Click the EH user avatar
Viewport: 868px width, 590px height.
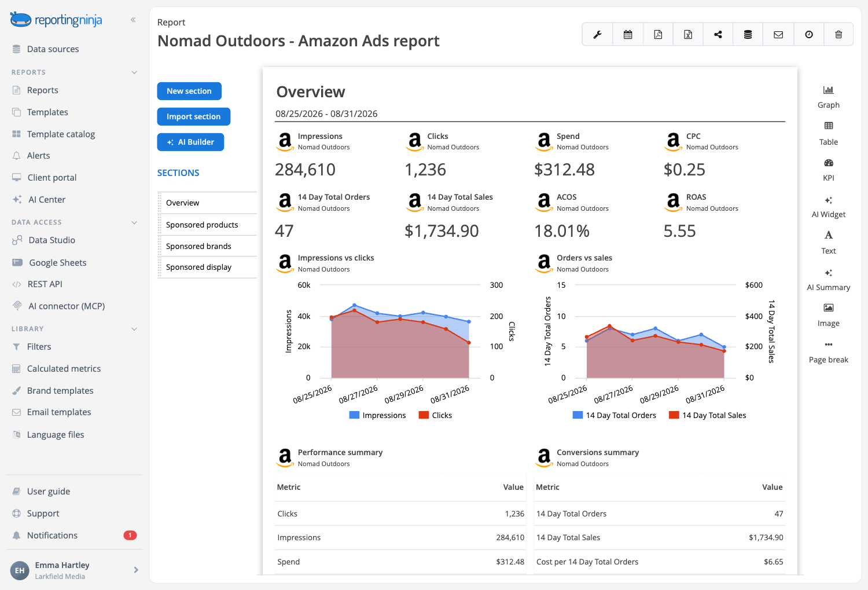[x=20, y=570]
